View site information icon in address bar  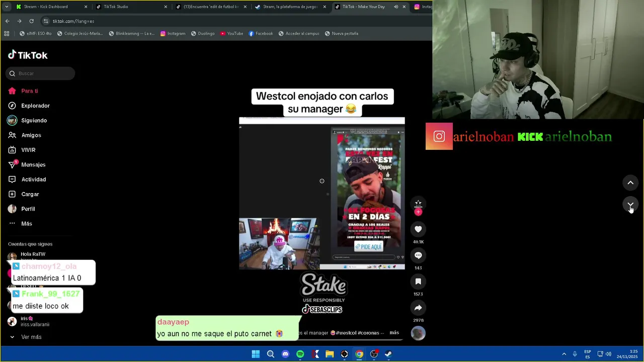click(46, 21)
